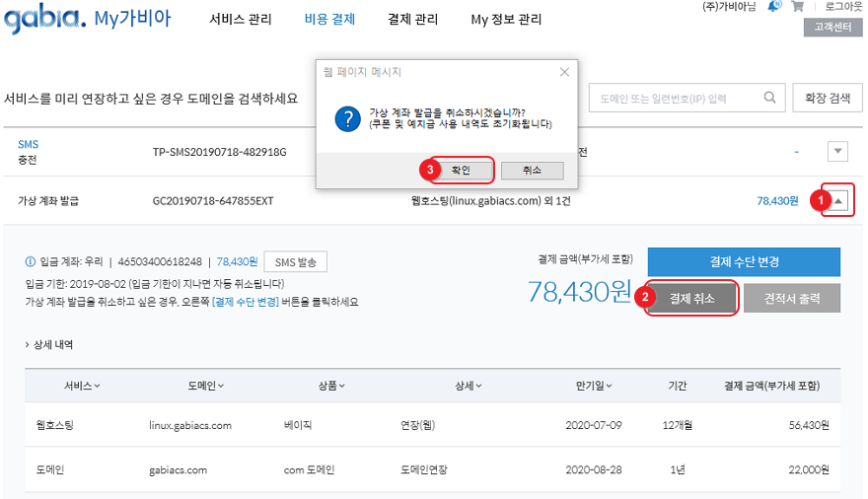The width and height of the screenshot is (868, 499).
Task: Click 2020-07-09 expiry date cell
Action: 594,425
